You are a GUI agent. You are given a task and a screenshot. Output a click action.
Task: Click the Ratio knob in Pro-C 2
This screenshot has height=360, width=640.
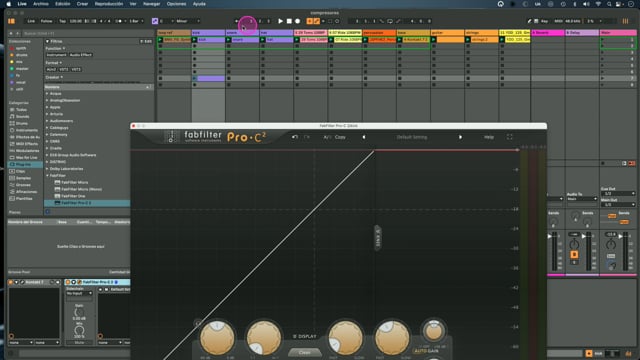click(x=264, y=338)
